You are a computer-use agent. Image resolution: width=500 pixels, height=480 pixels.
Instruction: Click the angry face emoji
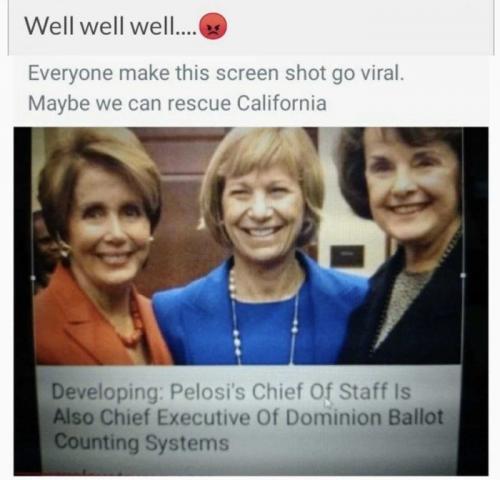click(x=213, y=26)
